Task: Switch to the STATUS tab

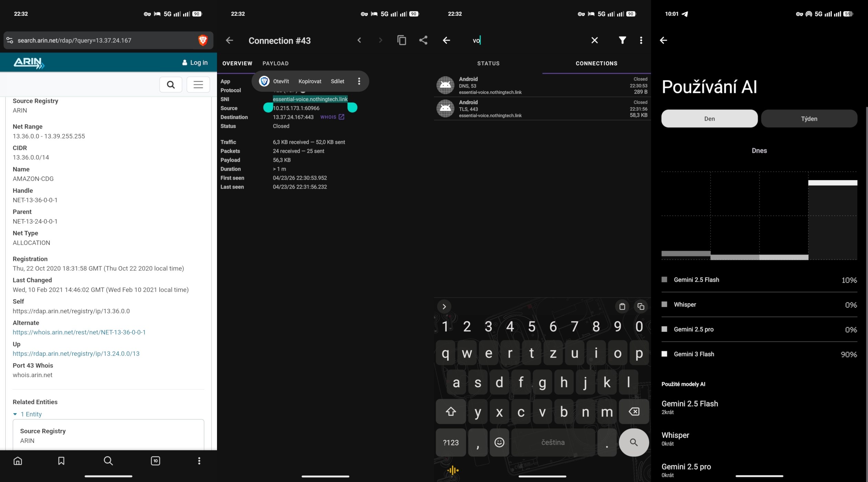Action: [488, 63]
